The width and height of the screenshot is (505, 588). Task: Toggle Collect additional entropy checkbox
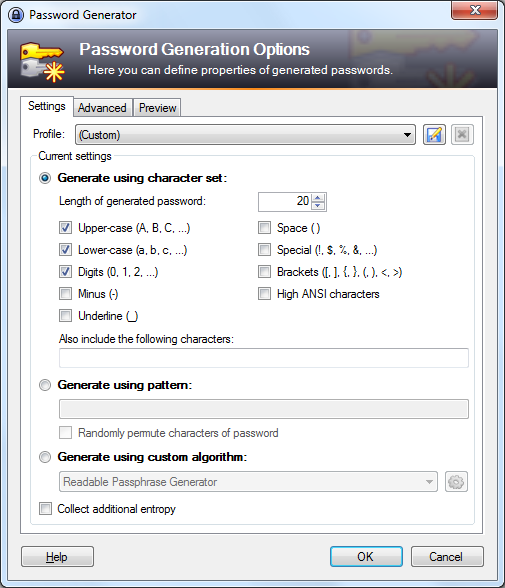45,508
